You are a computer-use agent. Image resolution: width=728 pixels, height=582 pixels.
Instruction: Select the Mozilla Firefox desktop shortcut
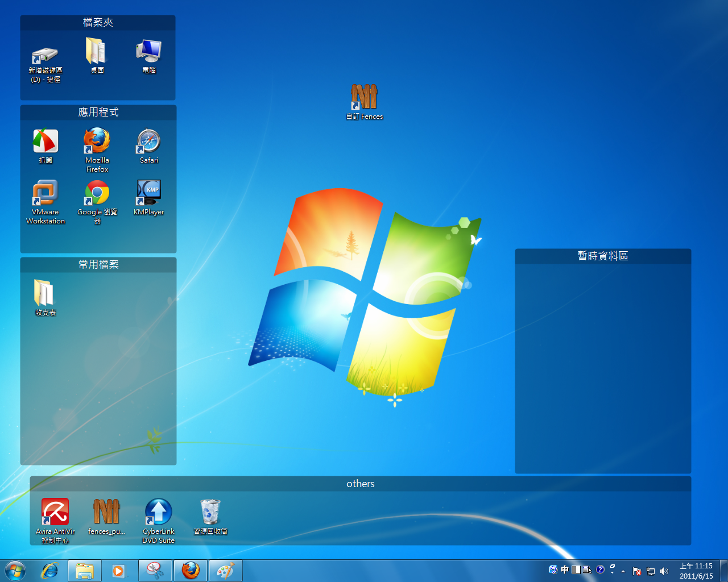tap(97, 150)
